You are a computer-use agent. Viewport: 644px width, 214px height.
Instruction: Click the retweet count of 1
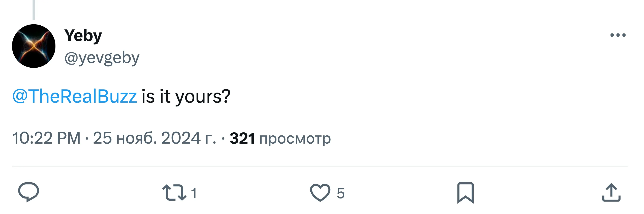194,193
